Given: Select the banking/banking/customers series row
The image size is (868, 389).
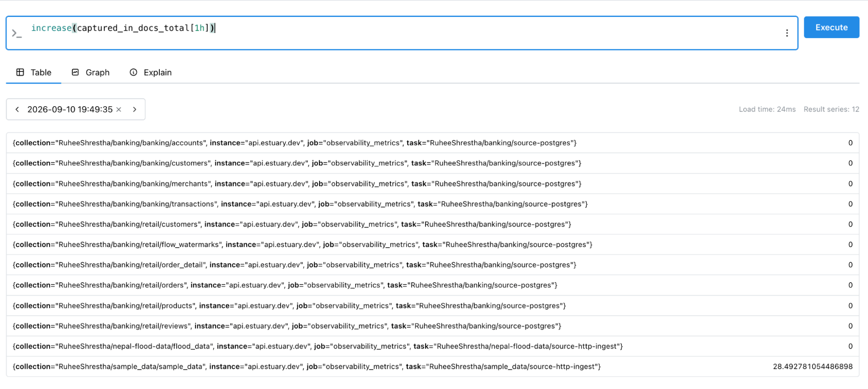Looking at the screenshot, I should coord(432,163).
